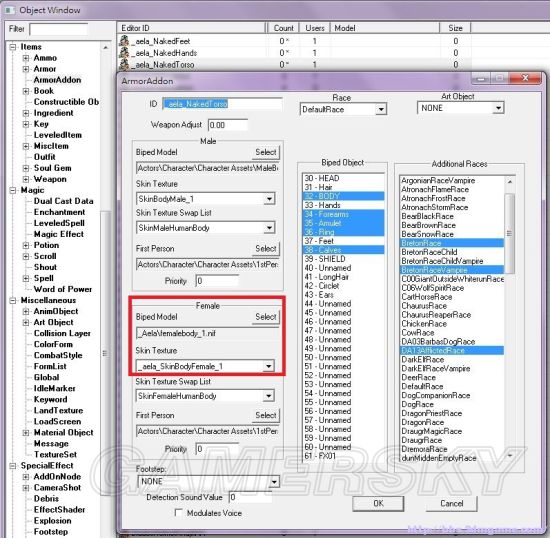Viewport: 550px width, 538px height.
Task: Select ArmorAddon in the object tree
Action: (x=57, y=80)
